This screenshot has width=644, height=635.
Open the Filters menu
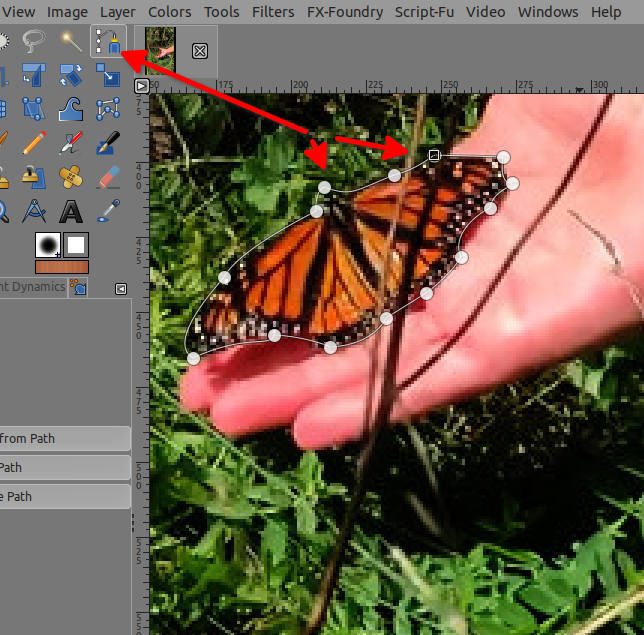pos(273,12)
